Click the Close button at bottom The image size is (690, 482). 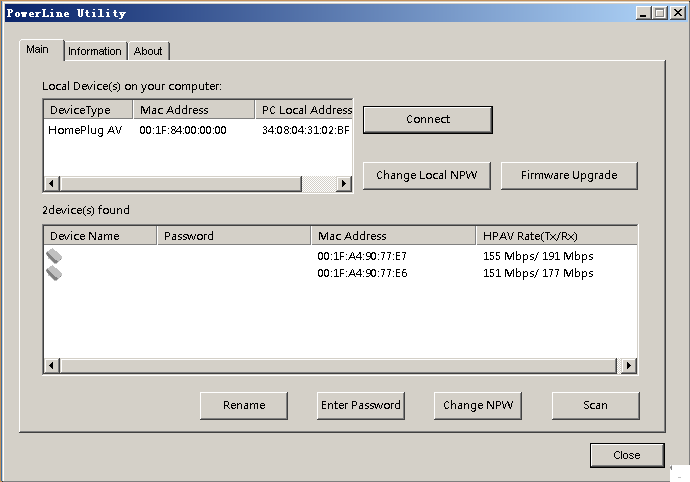click(x=627, y=455)
